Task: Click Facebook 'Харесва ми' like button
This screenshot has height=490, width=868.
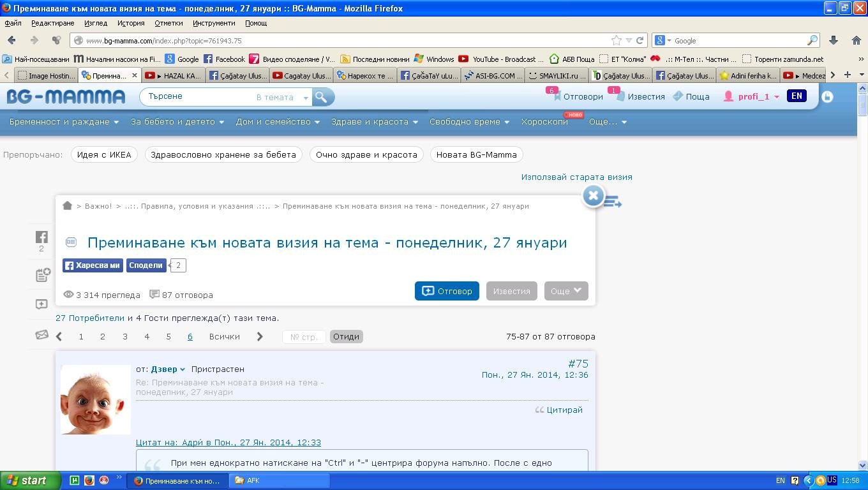Action: point(93,265)
